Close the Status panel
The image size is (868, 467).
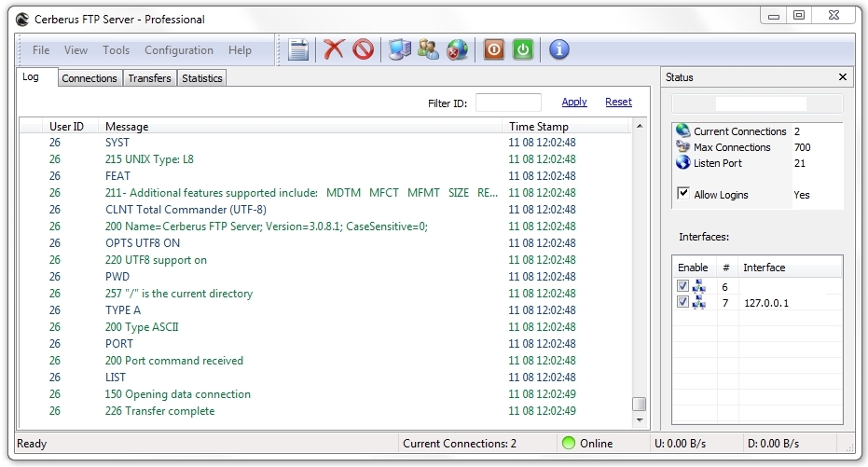[843, 77]
